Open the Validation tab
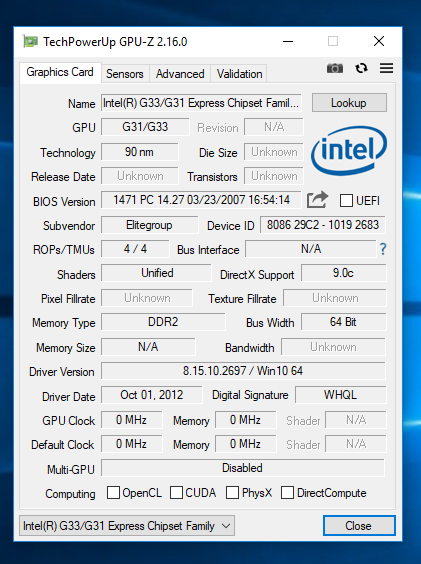This screenshot has height=564, width=421. coord(239,74)
